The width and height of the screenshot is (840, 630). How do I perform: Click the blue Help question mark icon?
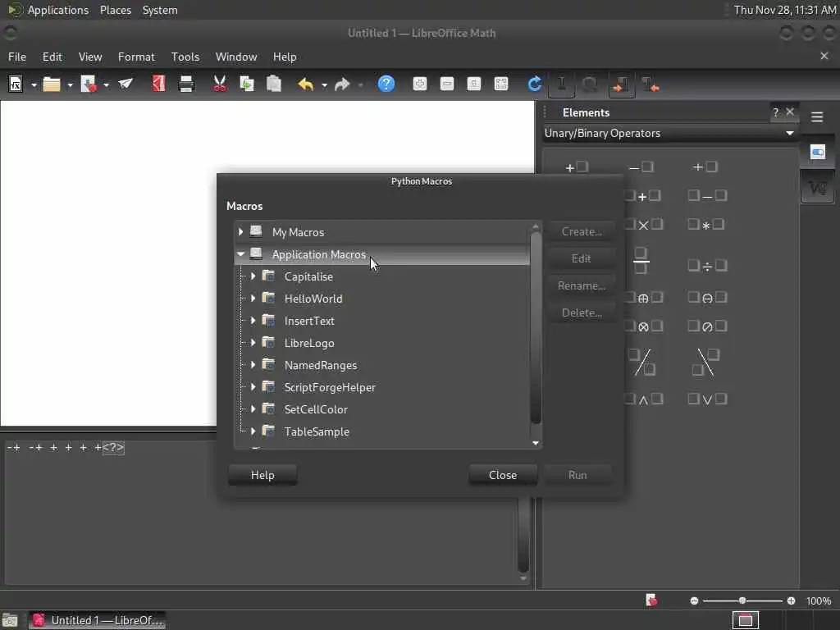click(x=386, y=84)
